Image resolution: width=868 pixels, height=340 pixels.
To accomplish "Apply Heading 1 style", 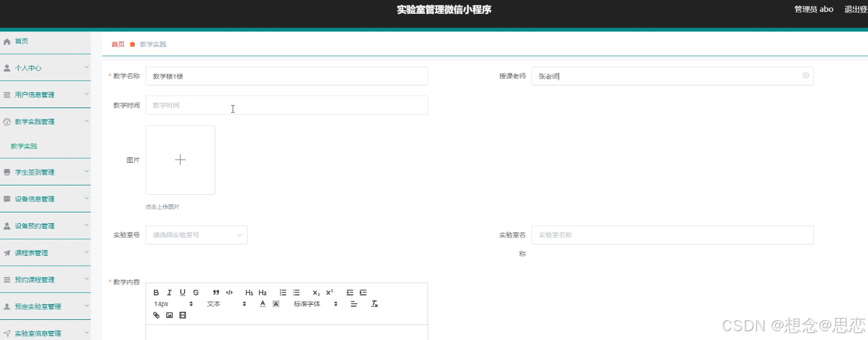I will tap(249, 292).
